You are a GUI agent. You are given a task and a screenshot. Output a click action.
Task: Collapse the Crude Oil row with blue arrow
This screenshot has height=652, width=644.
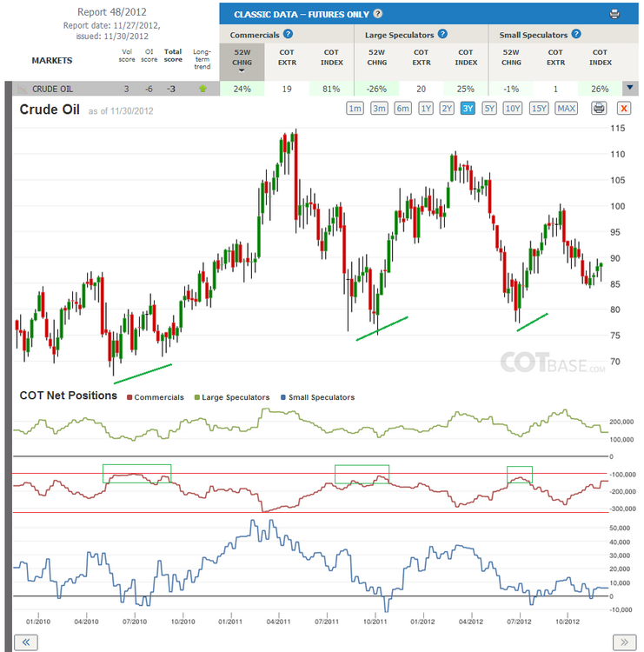(630, 88)
